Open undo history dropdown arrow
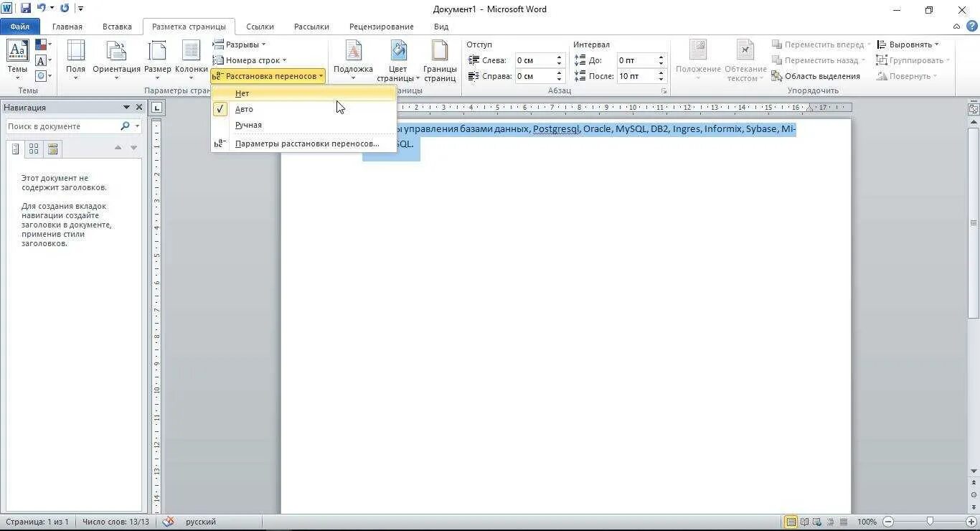Viewport: 980px width, 531px height. click(x=52, y=9)
